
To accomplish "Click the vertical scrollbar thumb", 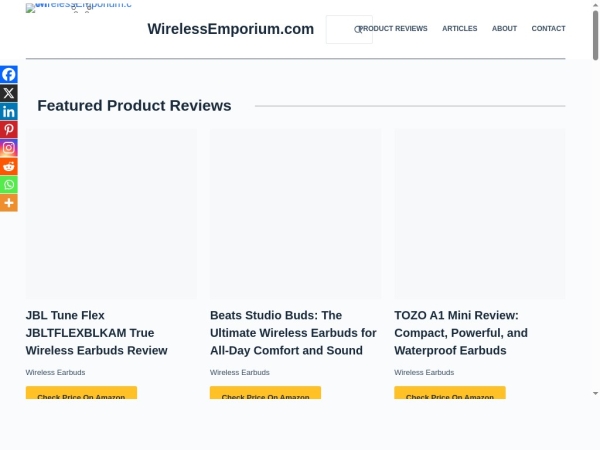I will pos(595,35).
